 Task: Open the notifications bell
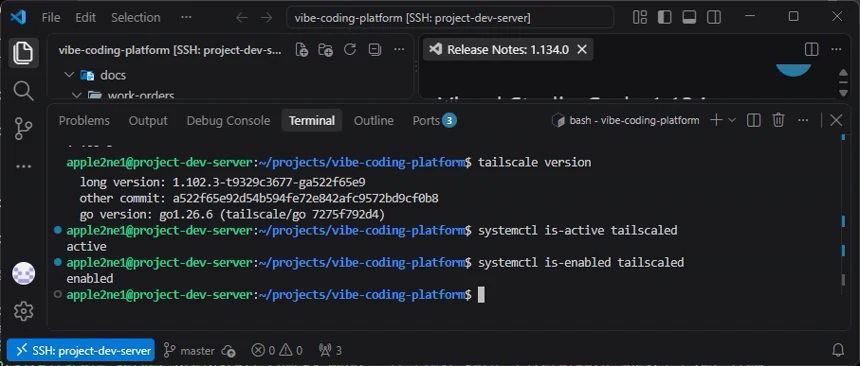[x=838, y=350]
